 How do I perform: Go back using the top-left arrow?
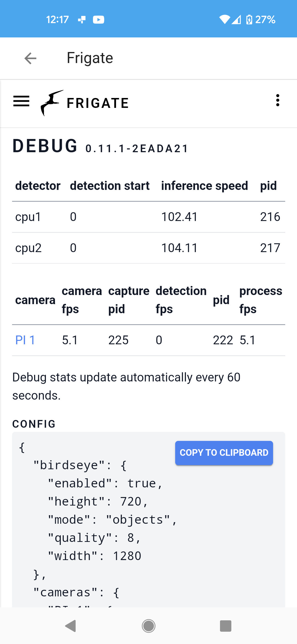tap(30, 58)
